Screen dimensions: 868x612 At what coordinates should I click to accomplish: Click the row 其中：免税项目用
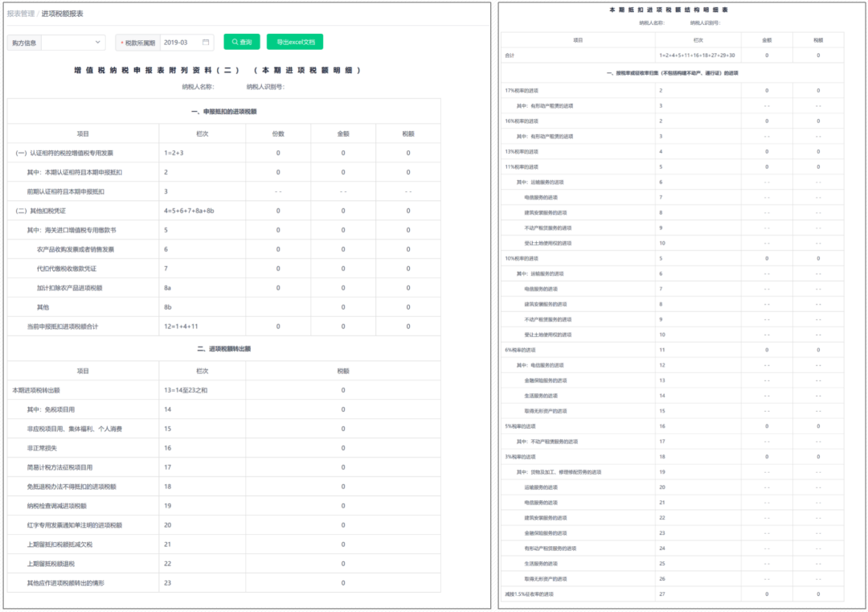pos(223,409)
